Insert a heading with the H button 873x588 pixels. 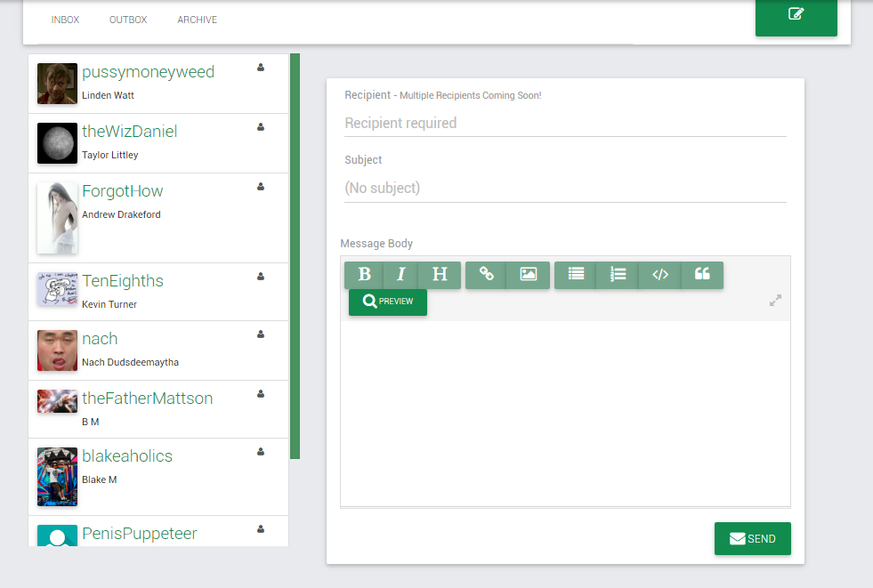tap(440, 274)
